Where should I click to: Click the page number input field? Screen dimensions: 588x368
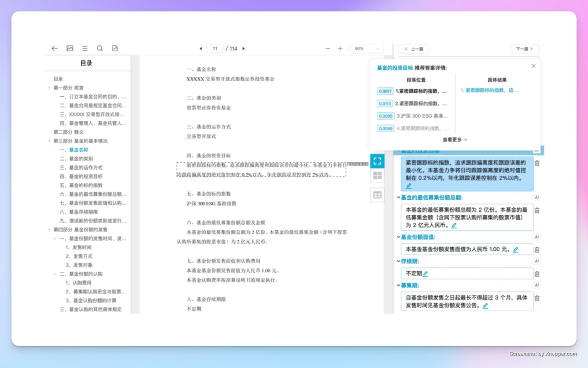[215, 49]
